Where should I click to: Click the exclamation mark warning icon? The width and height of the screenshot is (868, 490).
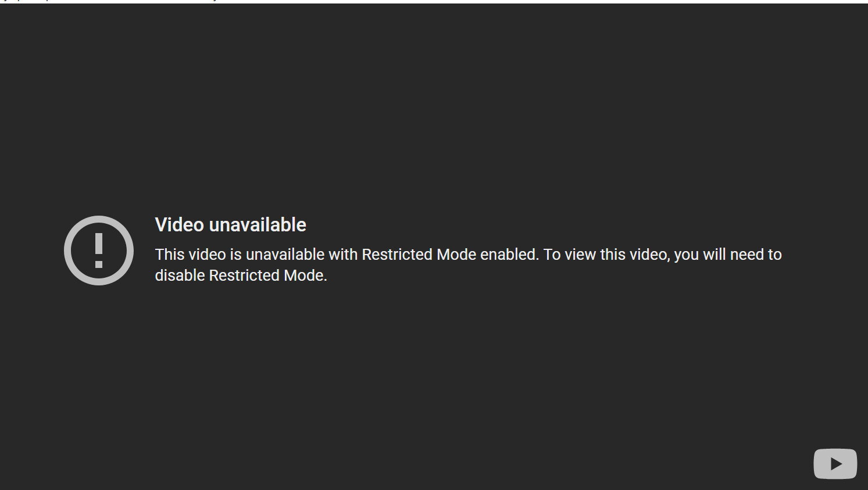click(x=99, y=251)
